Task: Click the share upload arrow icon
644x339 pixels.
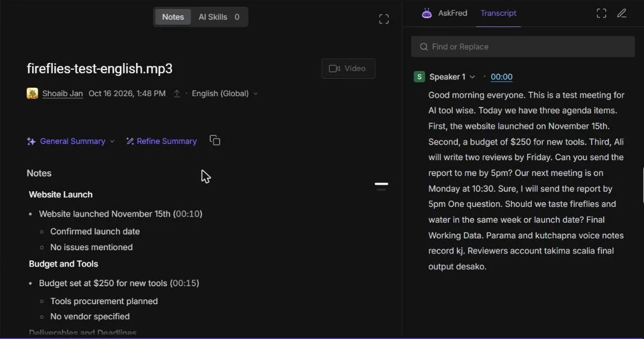Action: (176, 94)
